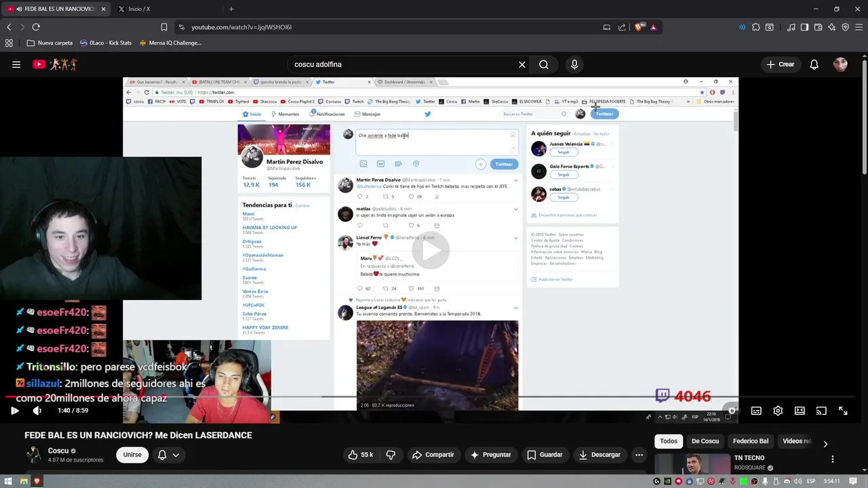Cast video to a device
This screenshot has width=868, height=488.
coord(821,410)
